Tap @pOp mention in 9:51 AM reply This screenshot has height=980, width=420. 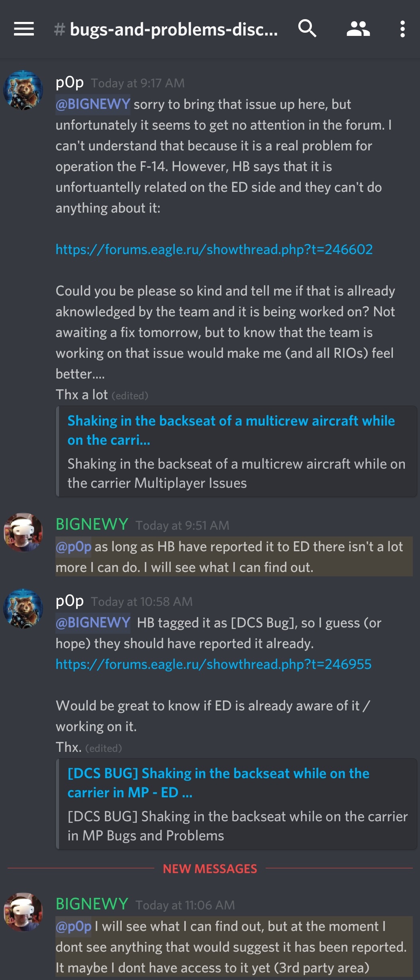(73, 546)
